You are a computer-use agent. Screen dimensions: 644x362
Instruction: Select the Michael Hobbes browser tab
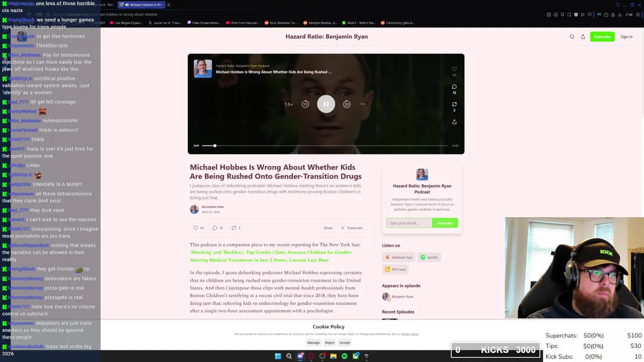140,5
